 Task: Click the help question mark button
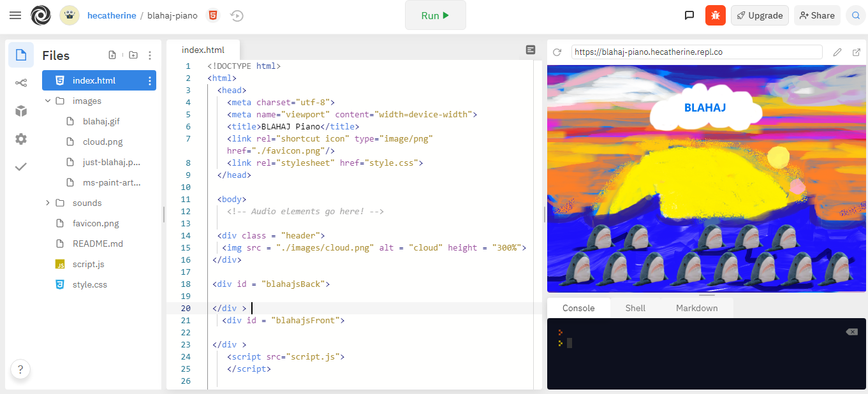pos(20,369)
